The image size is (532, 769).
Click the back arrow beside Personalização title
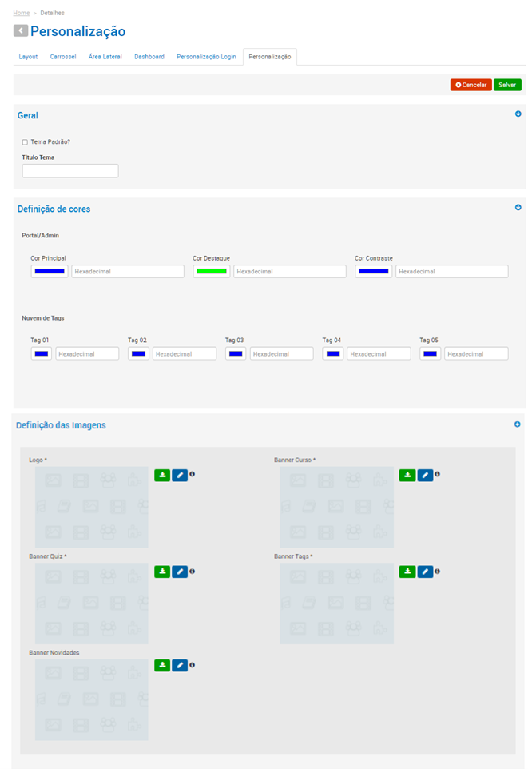pos(21,31)
